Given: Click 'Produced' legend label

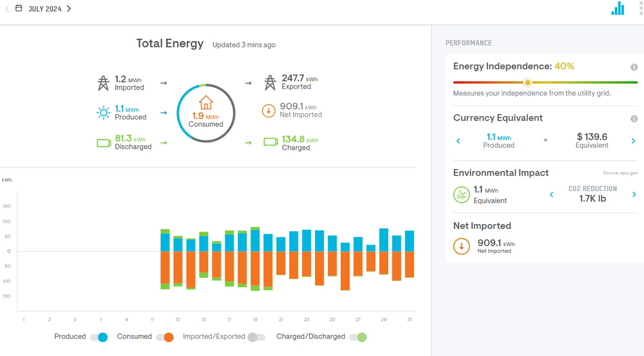Looking at the screenshot, I should point(70,337).
